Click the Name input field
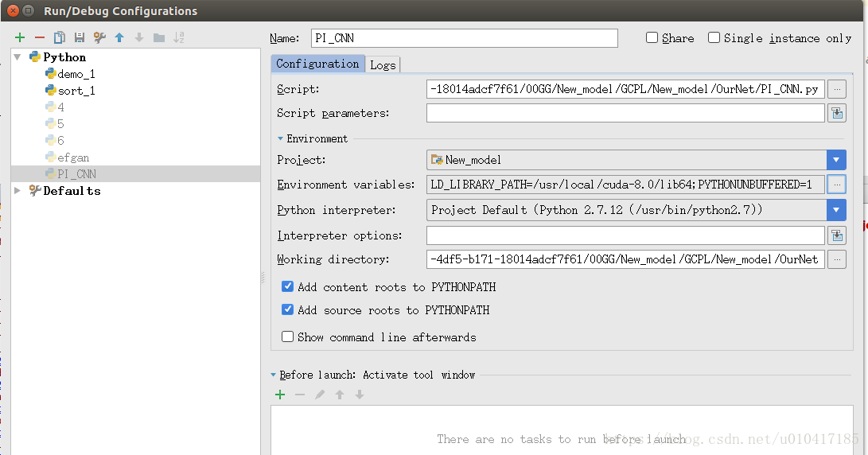Viewport: 868px width, 455px height. tap(465, 38)
